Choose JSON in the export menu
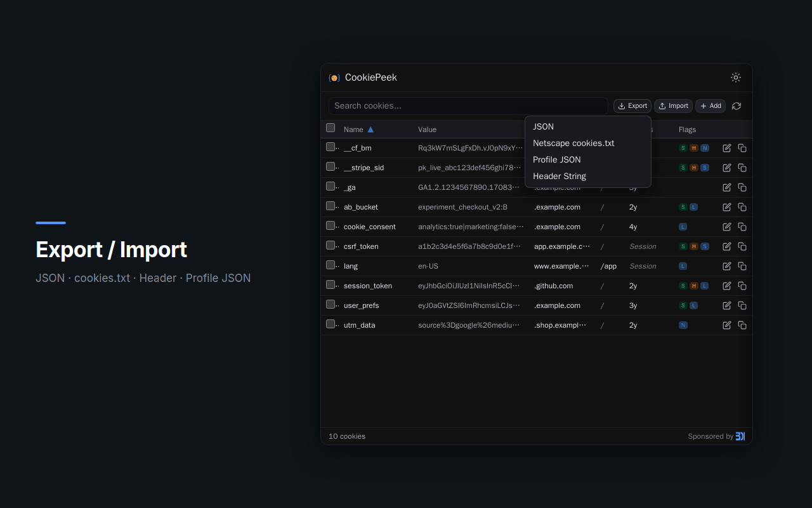Viewport: 812px width, 508px height. click(x=543, y=126)
